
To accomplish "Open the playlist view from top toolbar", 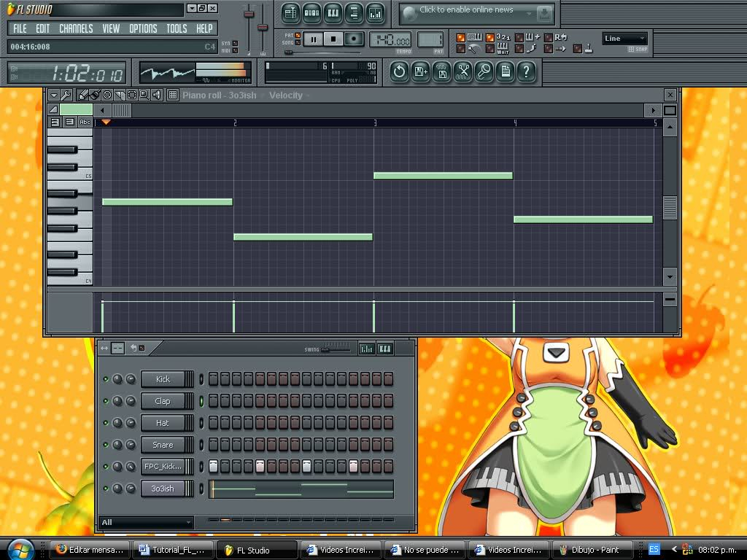I will click(291, 13).
